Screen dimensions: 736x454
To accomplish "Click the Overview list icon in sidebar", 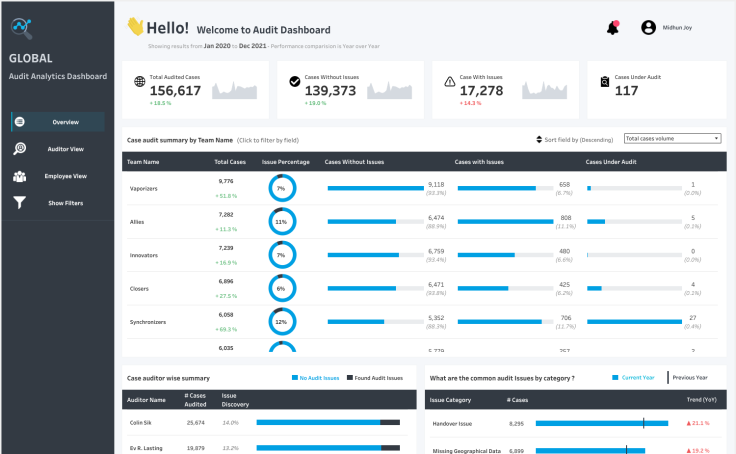I will 20,122.
